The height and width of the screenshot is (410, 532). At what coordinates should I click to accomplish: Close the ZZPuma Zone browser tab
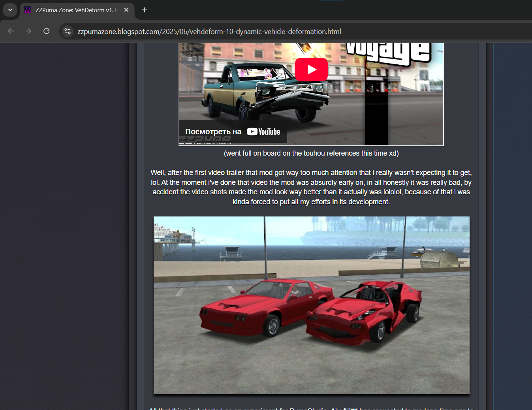pos(126,10)
